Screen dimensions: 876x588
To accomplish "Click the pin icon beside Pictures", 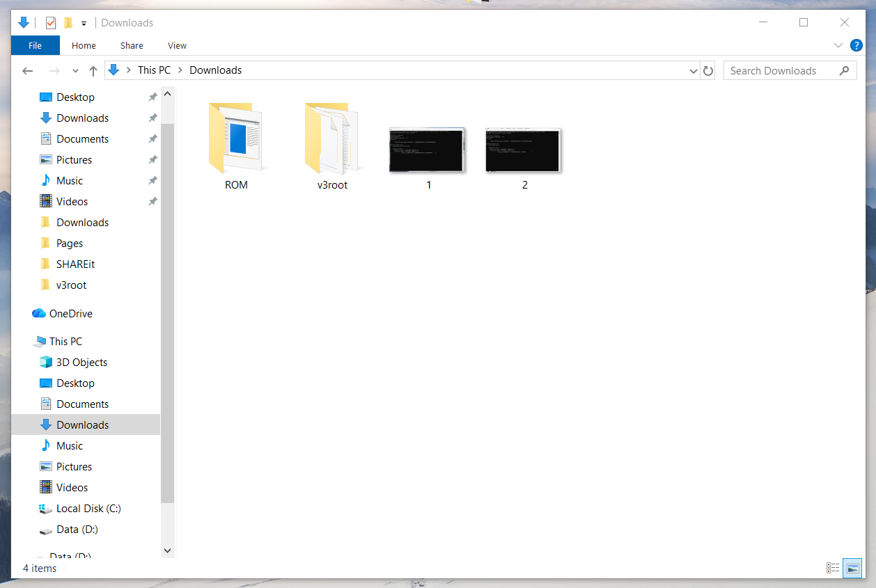I will coord(152,160).
